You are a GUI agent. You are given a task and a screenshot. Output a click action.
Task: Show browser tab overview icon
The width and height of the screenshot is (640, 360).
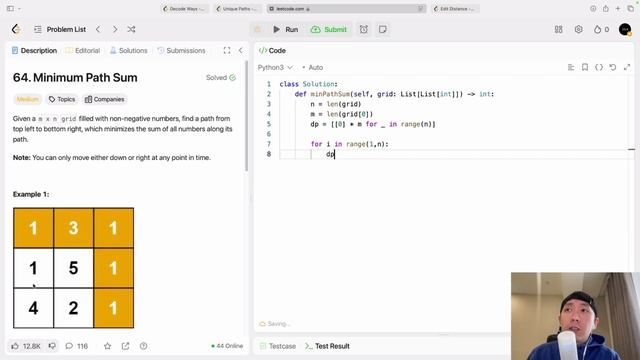pos(631,9)
